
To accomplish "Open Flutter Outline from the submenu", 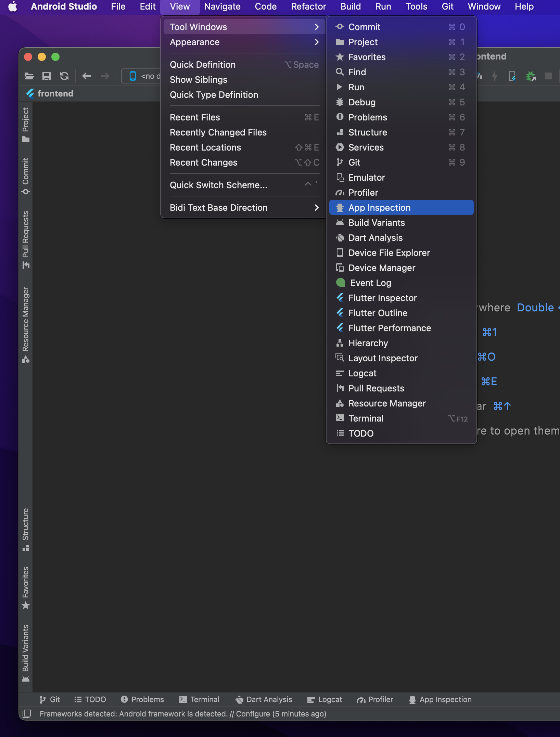I will pyautogui.click(x=401, y=313).
